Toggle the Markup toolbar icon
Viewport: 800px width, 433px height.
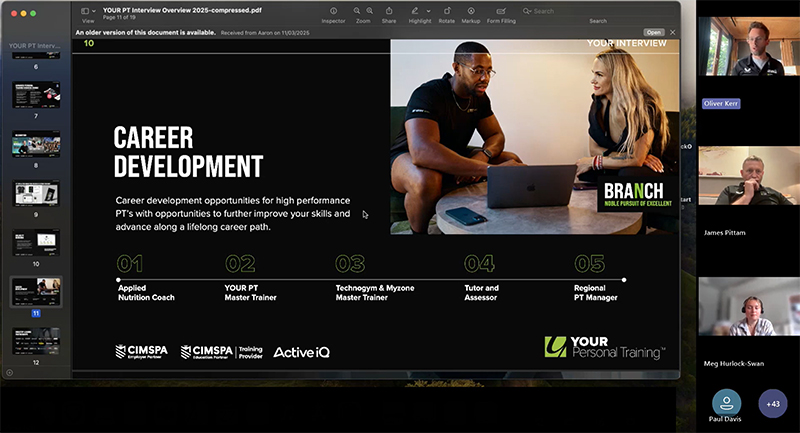[471, 10]
